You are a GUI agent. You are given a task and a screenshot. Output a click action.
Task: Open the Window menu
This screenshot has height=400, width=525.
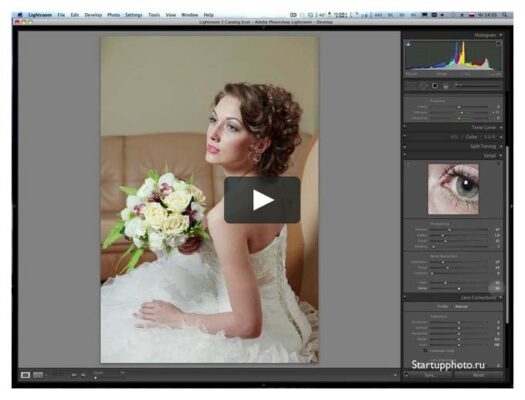pyautogui.click(x=190, y=15)
